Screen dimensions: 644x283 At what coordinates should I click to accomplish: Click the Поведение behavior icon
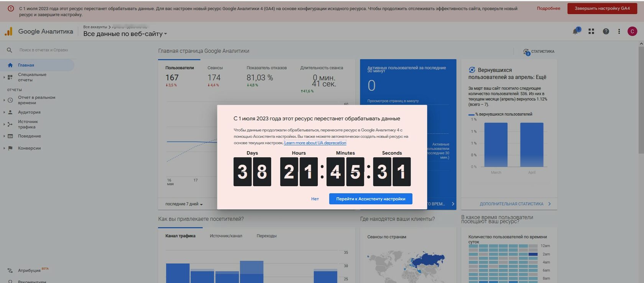tap(10, 136)
